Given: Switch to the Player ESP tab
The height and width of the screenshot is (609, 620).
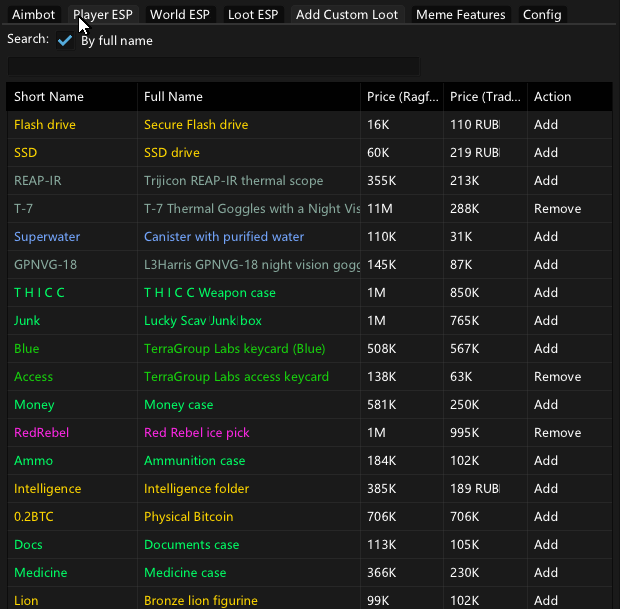Looking at the screenshot, I should click(x=102, y=15).
